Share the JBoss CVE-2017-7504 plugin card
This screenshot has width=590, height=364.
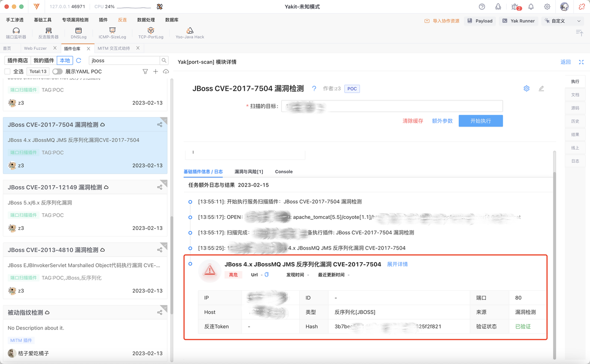(159, 125)
